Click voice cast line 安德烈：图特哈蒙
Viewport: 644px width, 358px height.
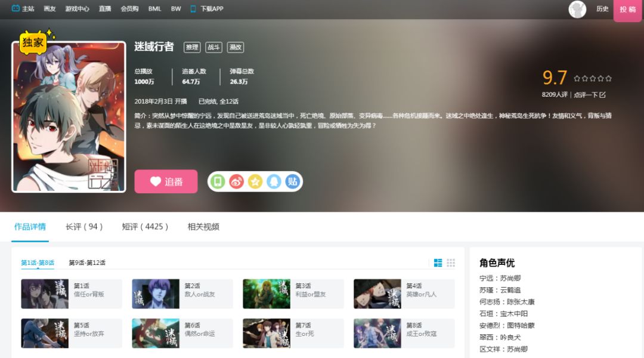tap(507, 326)
